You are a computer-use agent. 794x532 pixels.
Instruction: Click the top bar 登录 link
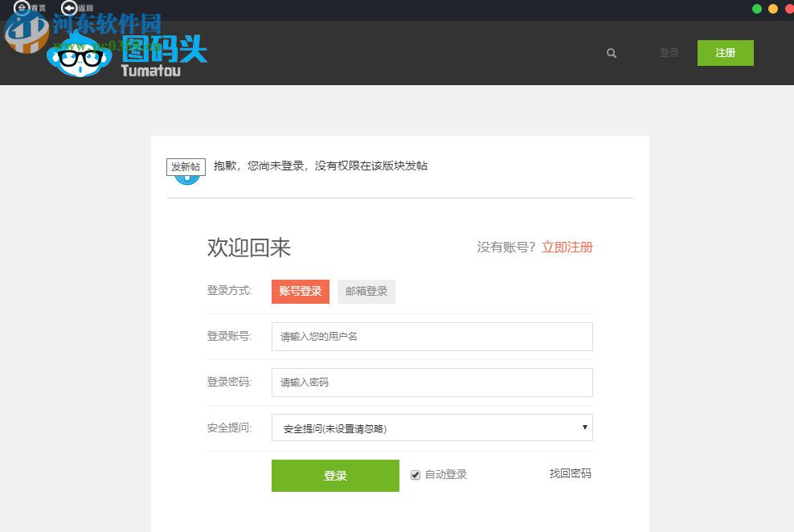tap(669, 53)
